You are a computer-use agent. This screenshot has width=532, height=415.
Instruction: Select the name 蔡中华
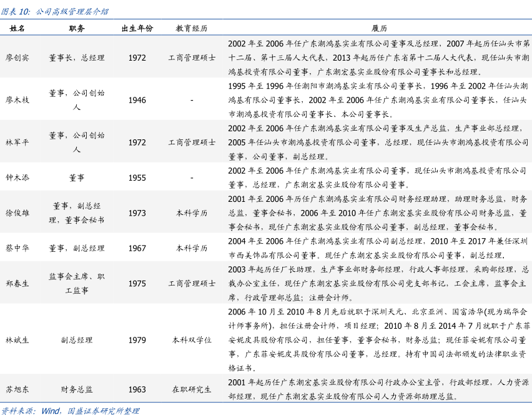tap(17, 248)
